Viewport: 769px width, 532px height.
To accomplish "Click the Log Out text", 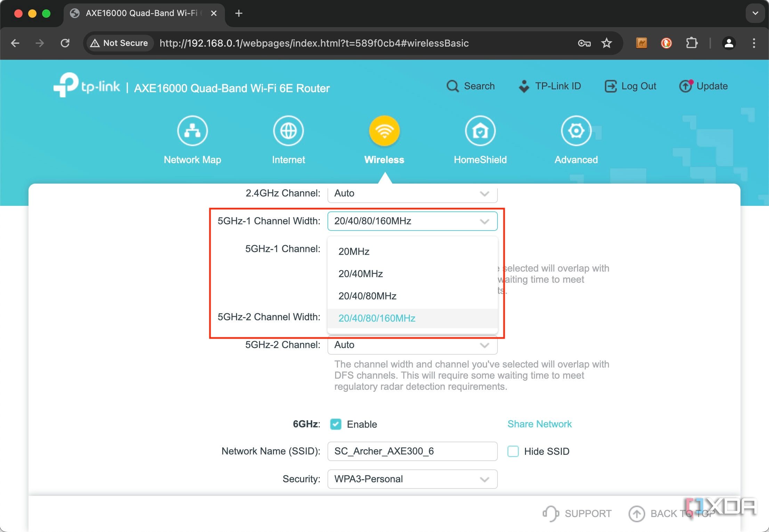I will [639, 86].
